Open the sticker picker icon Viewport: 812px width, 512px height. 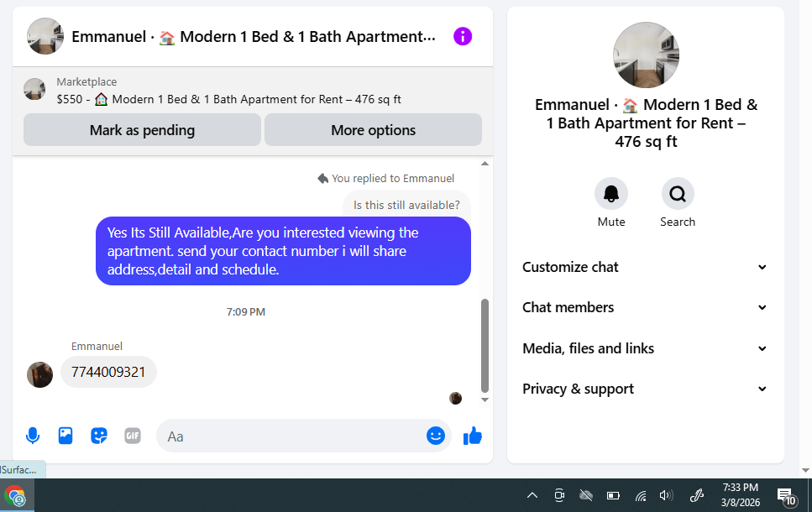pos(99,436)
